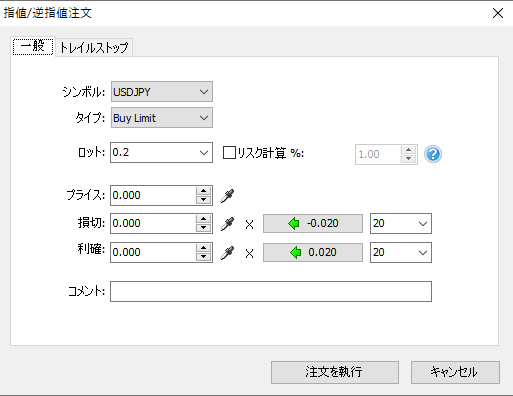Screen dimensions: 513x396
Task: Increase risk percent with the up arrow
Action: pos(408,150)
